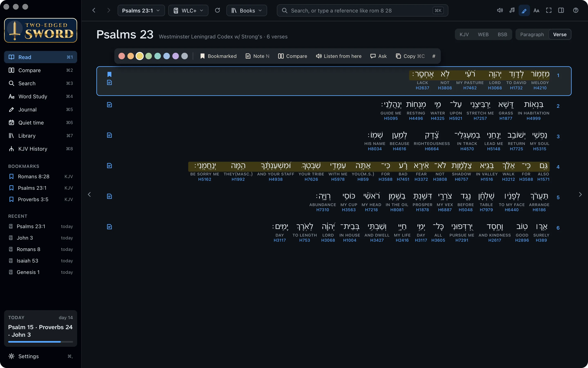Click the search reference input field
The height and width of the screenshot is (368, 588).
click(x=362, y=10)
